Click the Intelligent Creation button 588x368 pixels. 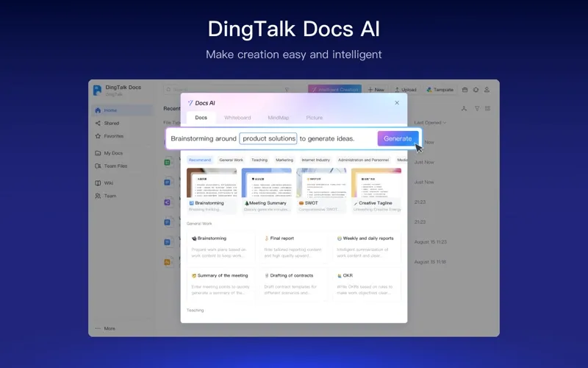click(x=335, y=90)
